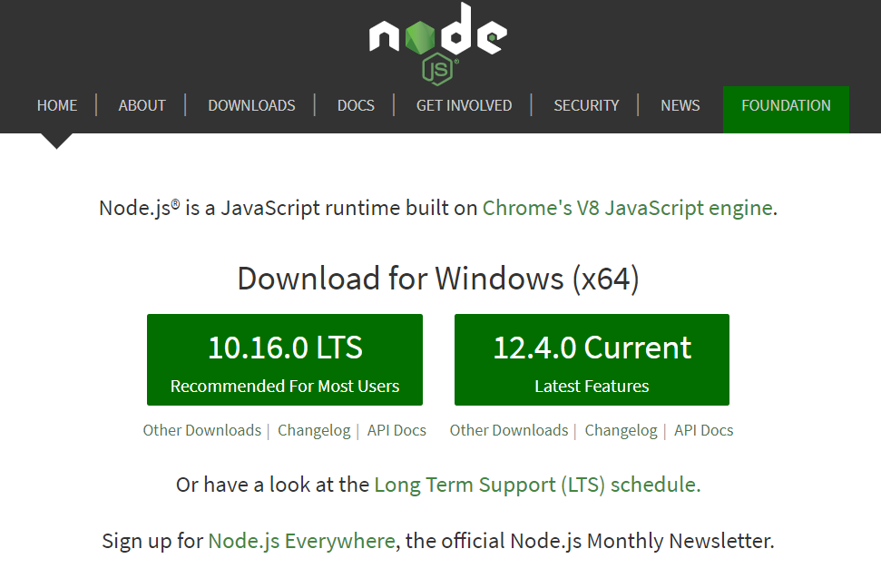The width and height of the screenshot is (881, 588).
Task: Download the 10.16.0 LTS version
Action: pos(285,360)
